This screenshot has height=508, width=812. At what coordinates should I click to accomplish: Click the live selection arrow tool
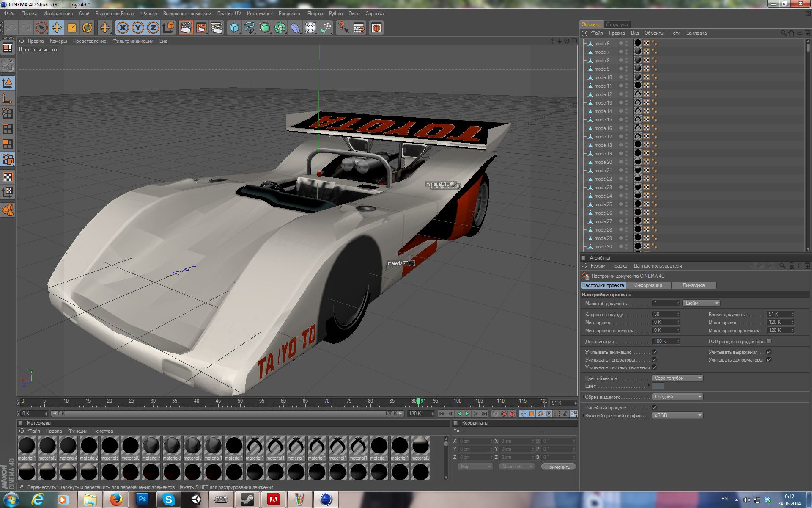click(41, 28)
